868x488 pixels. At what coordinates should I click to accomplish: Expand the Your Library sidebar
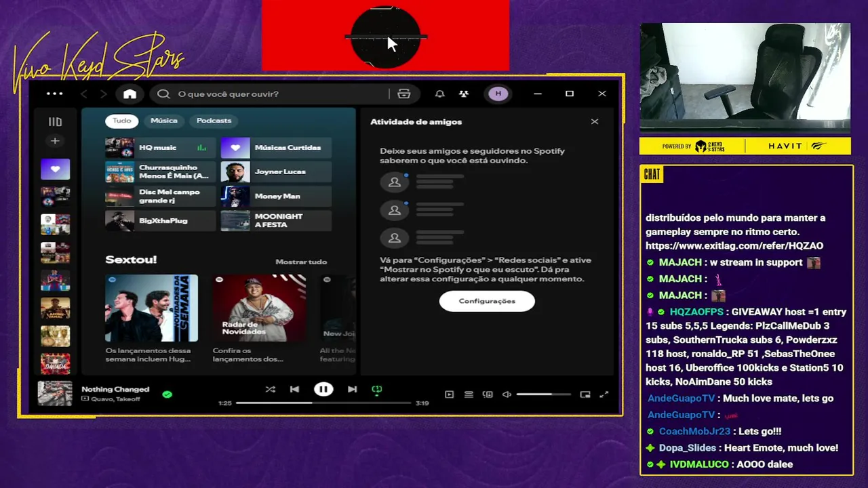coord(55,122)
